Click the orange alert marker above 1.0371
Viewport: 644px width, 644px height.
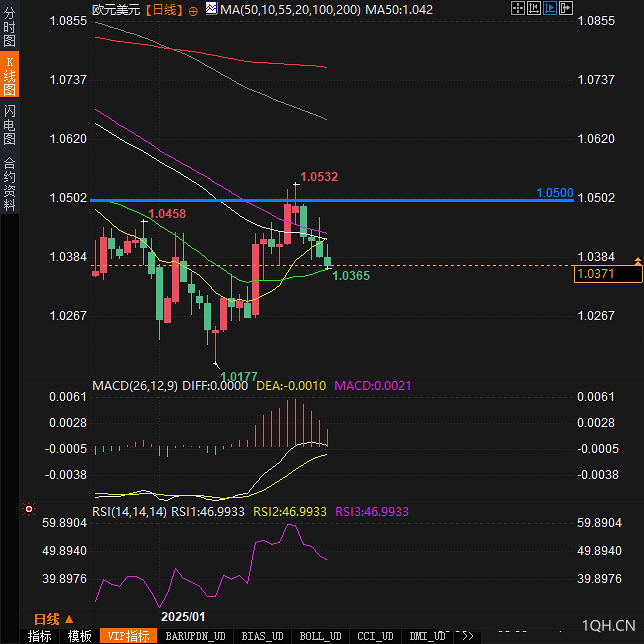637,260
